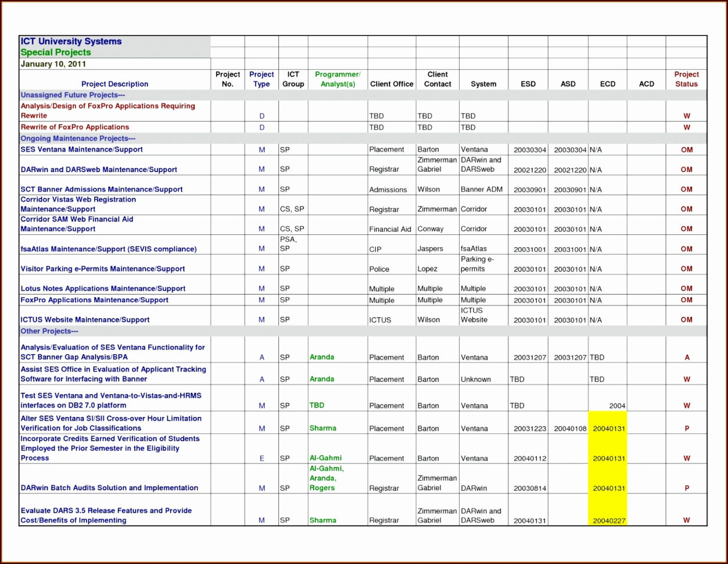Select the Aranda programmer cell for Ventana project

tap(322, 357)
